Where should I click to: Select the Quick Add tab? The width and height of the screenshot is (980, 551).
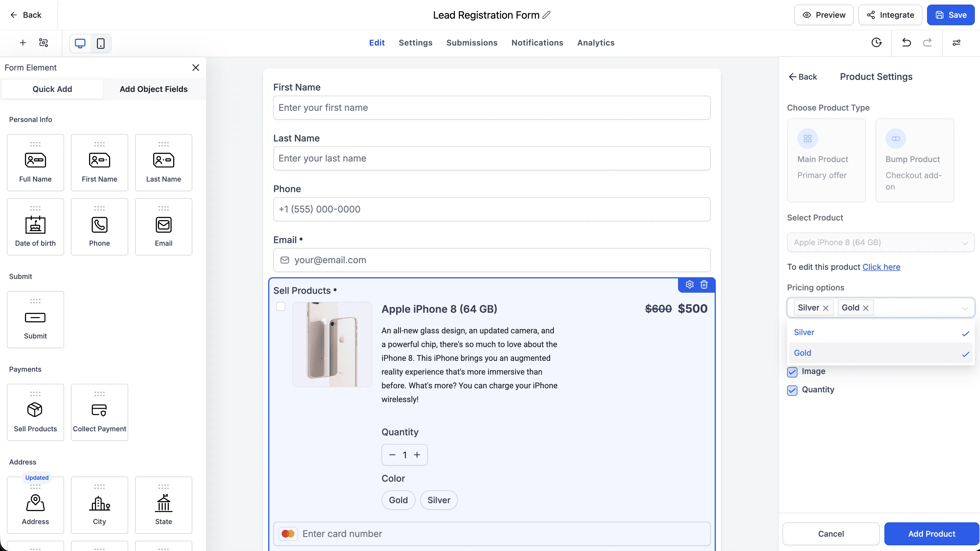tap(52, 89)
